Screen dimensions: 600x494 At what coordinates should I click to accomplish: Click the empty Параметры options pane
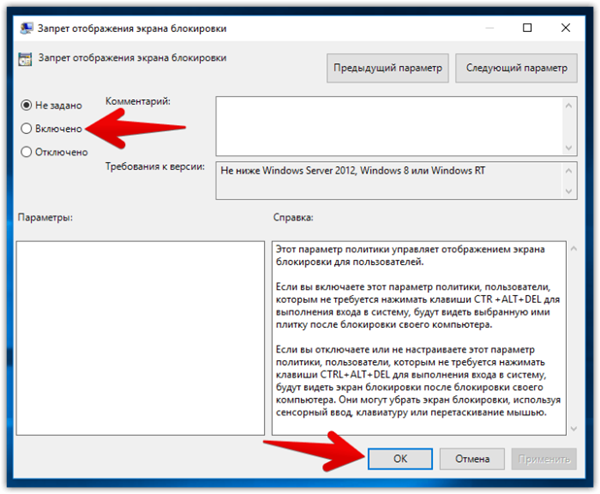click(140, 338)
